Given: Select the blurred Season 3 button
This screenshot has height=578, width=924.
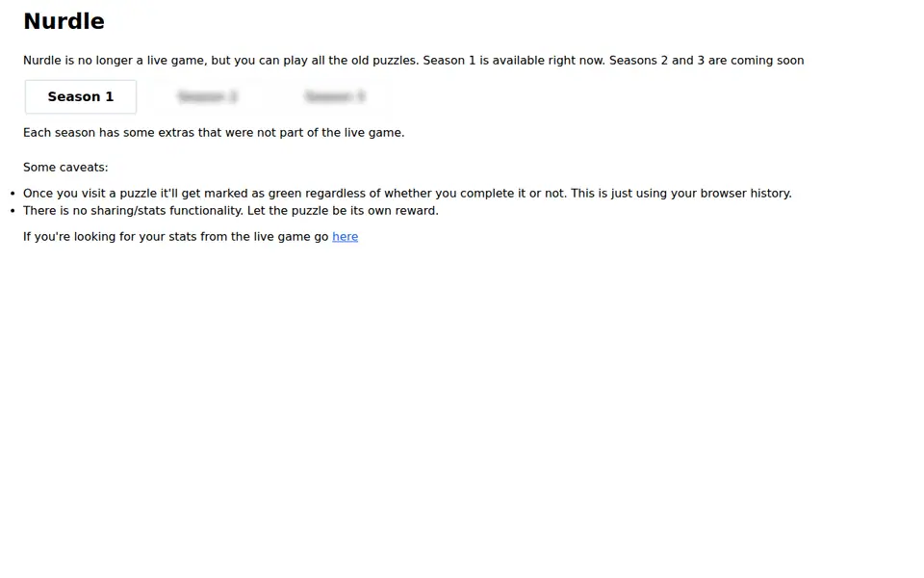Looking at the screenshot, I should [x=335, y=96].
